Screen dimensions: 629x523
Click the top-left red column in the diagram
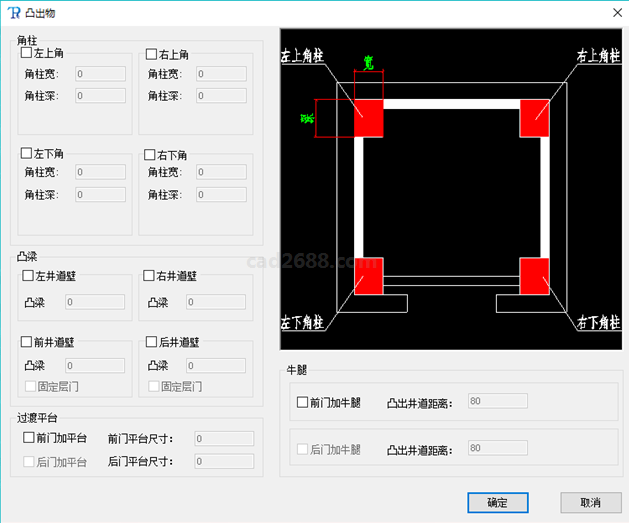click(369, 117)
